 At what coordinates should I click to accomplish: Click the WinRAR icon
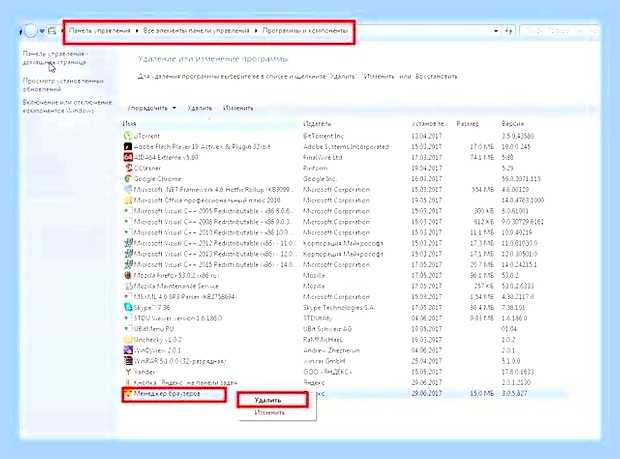click(128, 361)
